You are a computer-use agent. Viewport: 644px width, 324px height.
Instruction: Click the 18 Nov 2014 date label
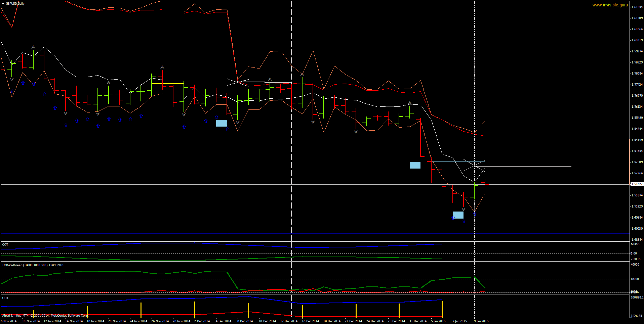point(95,321)
